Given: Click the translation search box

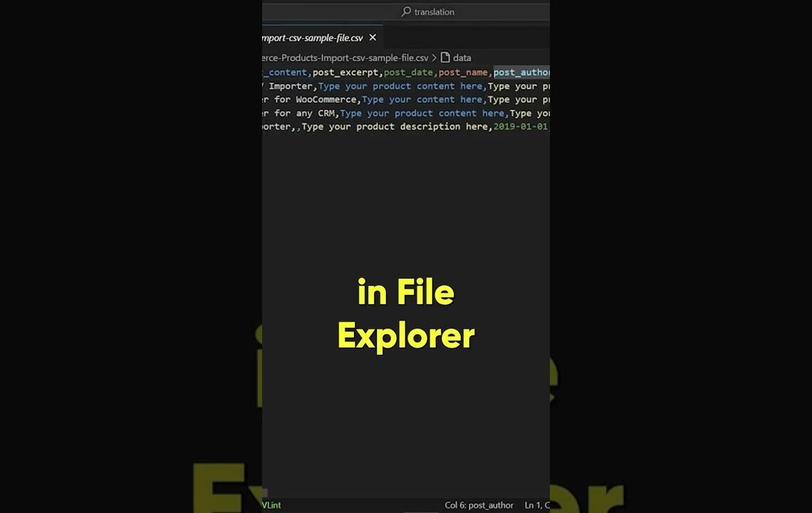Looking at the screenshot, I should point(406,11).
